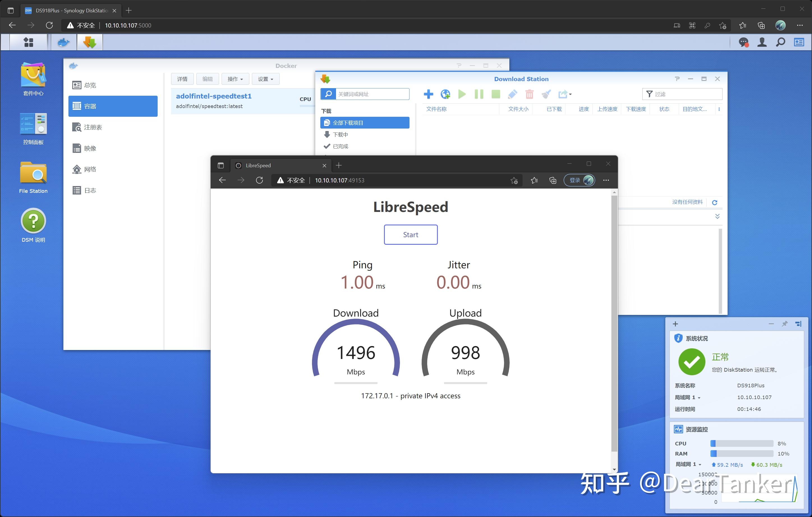Click LibreSpeed Start button
Screen dimensions: 812x517
410,235
